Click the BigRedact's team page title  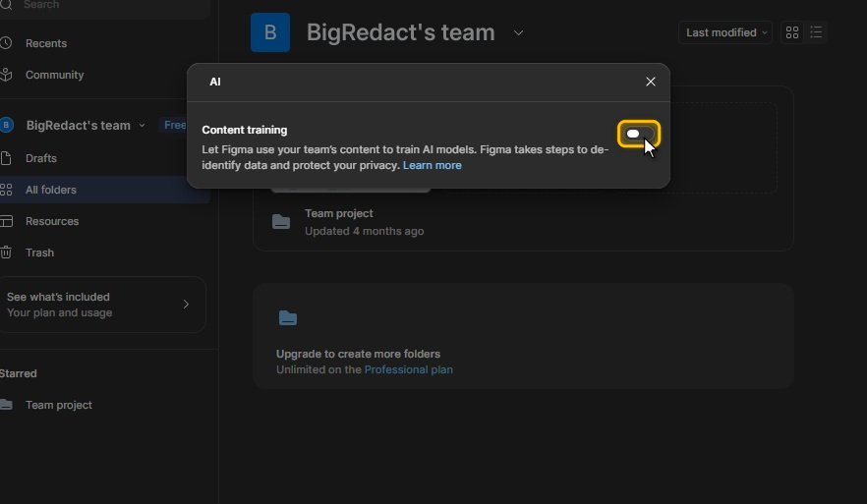(401, 32)
